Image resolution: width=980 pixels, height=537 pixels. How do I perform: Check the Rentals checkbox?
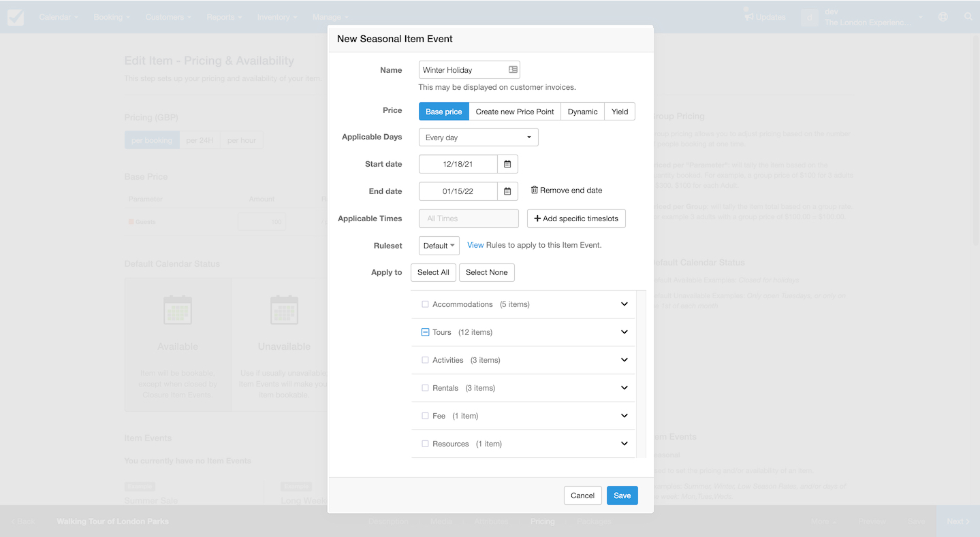point(425,388)
